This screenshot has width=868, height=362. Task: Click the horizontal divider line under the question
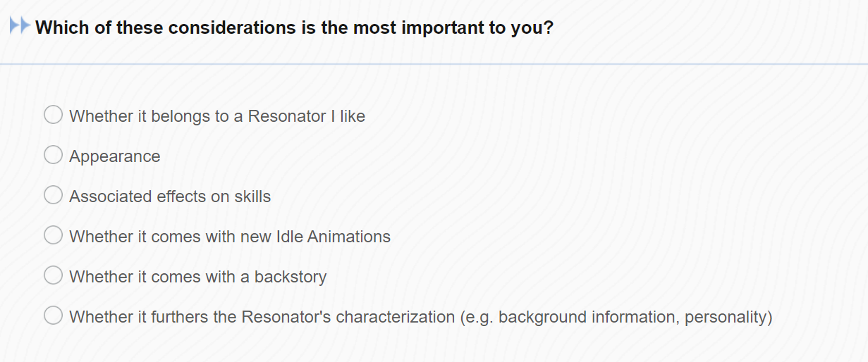click(434, 64)
